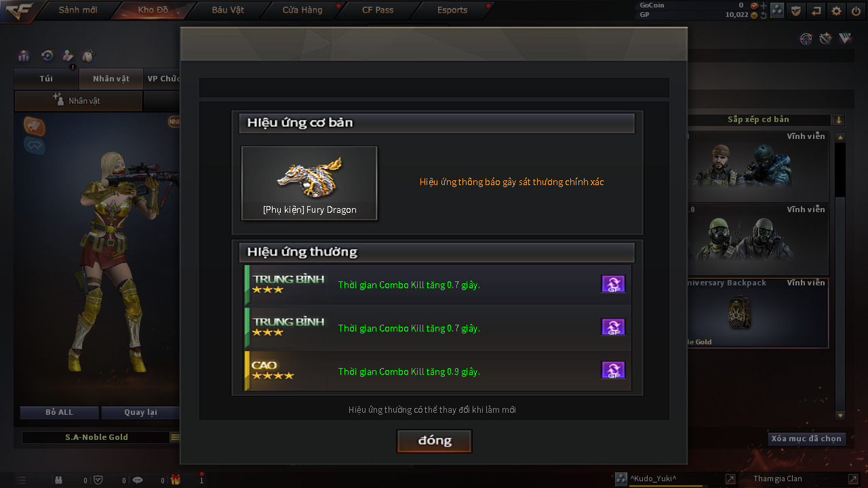Click the inventory list scrollbar down arrow
Screen dimensions: 868x488
[x=840, y=415]
